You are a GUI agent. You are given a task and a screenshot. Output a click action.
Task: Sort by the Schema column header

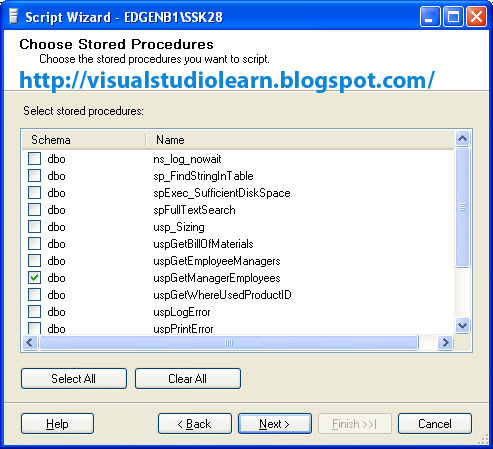click(x=84, y=140)
